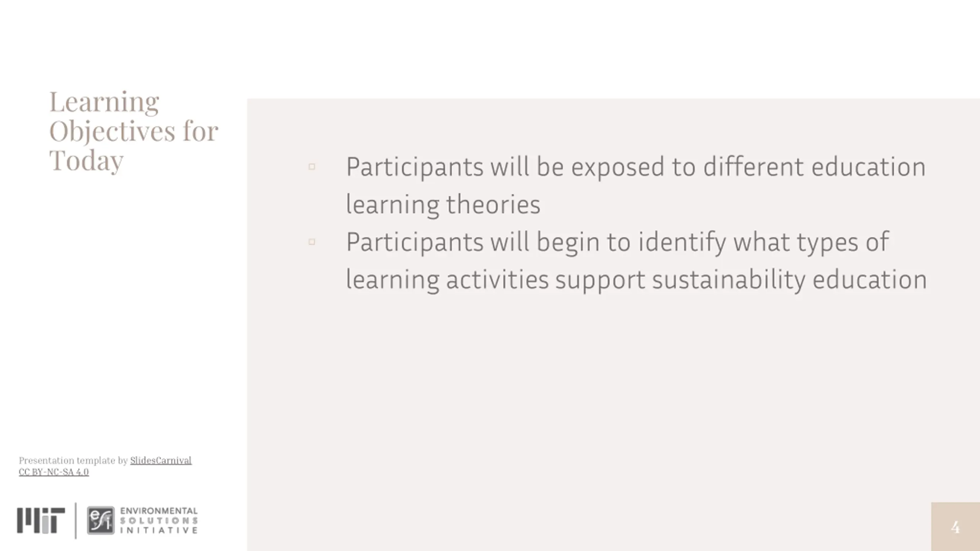Select the word Learning in the title
Viewport: 980px width, 551px height.
tap(104, 102)
